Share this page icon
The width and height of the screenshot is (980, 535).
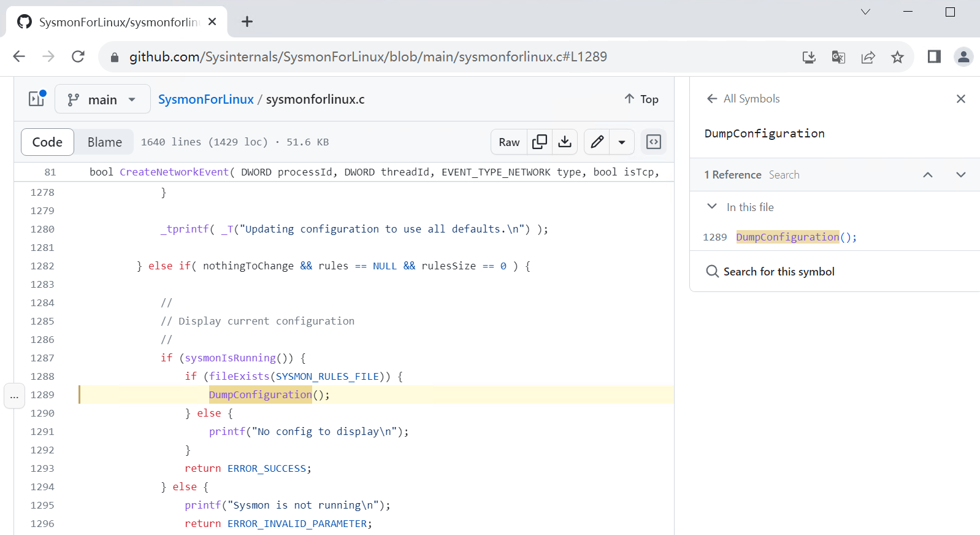[x=868, y=57]
